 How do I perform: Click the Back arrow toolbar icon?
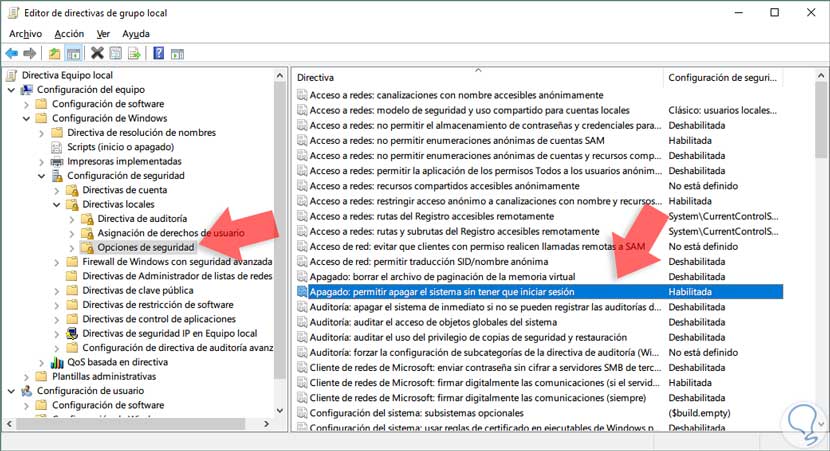pos(12,53)
